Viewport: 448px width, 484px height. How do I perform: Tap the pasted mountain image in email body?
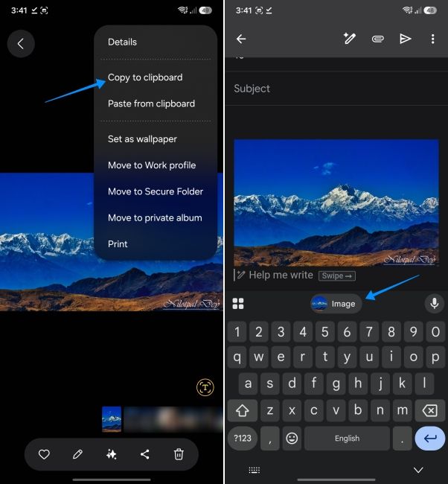[x=336, y=203]
